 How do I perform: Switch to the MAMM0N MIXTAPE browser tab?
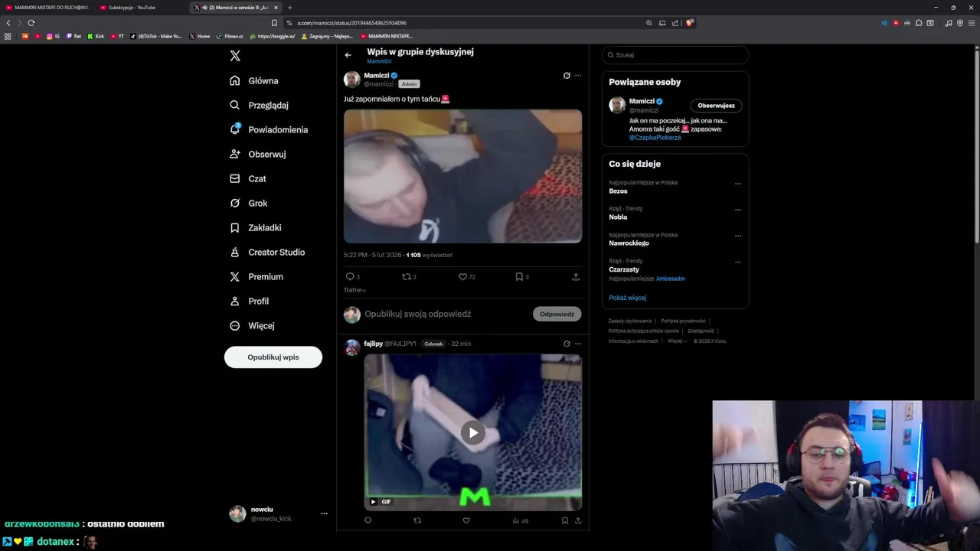(47, 8)
